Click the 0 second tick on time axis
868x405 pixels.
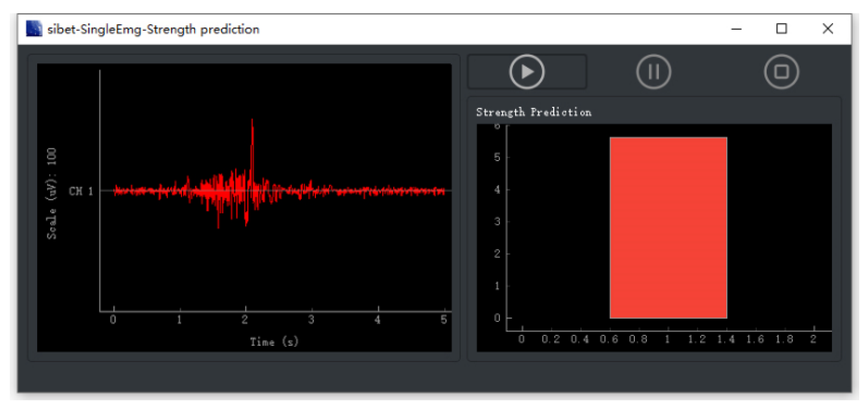(x=113, y=319)
